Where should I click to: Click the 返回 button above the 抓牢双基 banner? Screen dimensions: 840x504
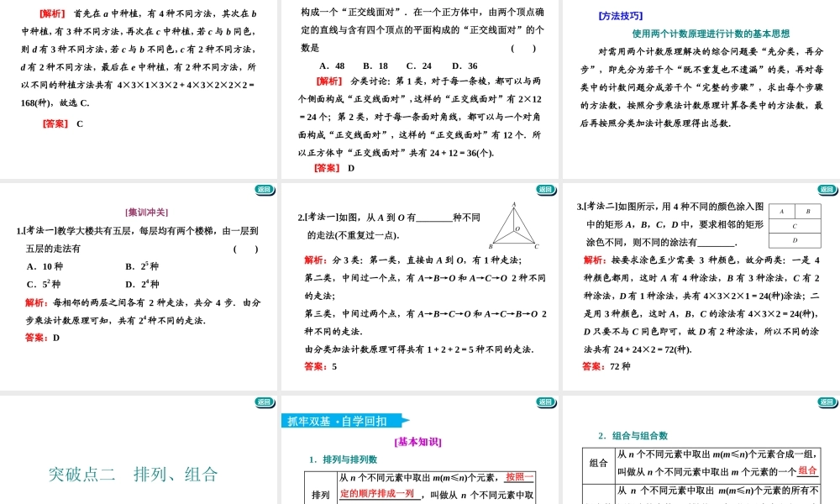(544, 402)
